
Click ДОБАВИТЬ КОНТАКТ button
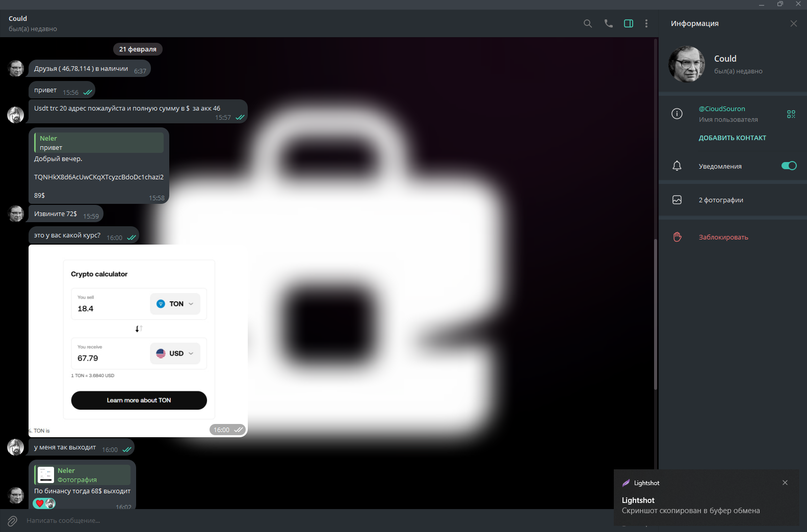click(x=733, y=138)
